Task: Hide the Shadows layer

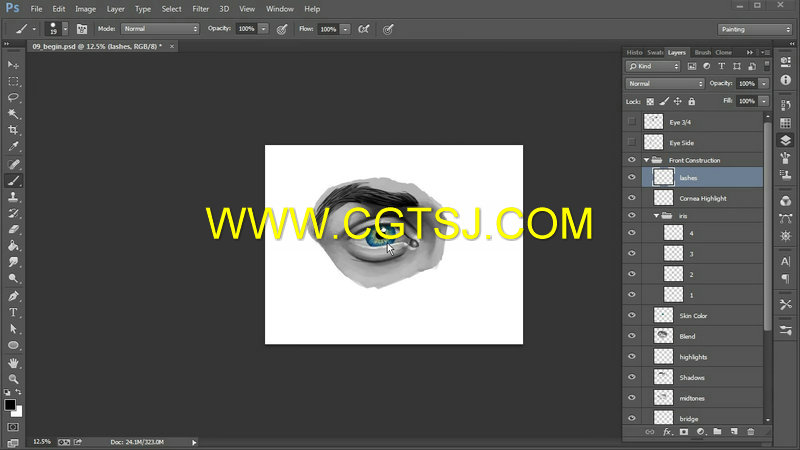Action: [x=632, y=377]
